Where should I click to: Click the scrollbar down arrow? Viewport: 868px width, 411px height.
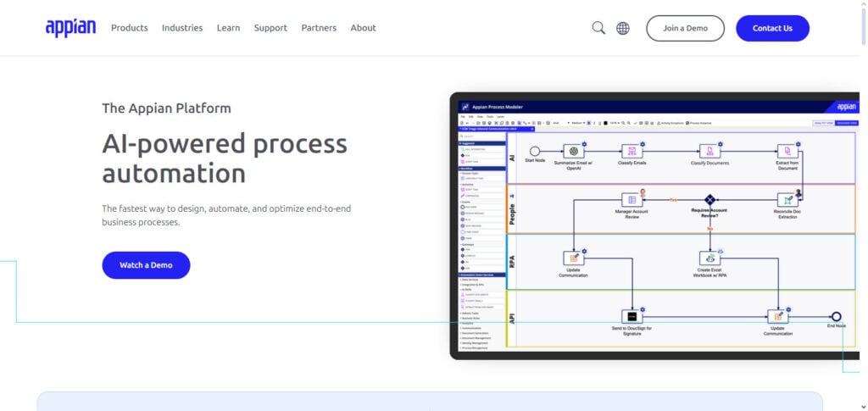point(864,407)
